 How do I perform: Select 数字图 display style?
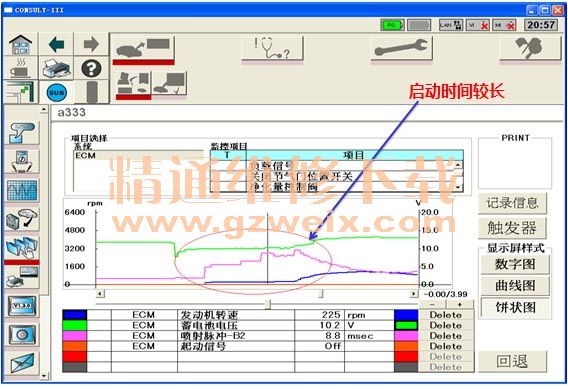click(x=515, y=264)
